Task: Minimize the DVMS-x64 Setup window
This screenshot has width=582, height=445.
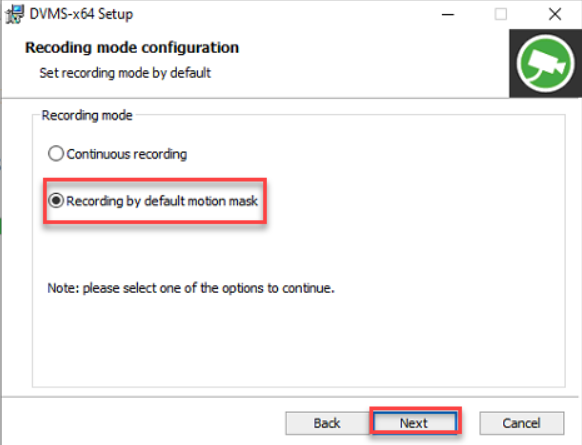Action: (x=448, y=14)
